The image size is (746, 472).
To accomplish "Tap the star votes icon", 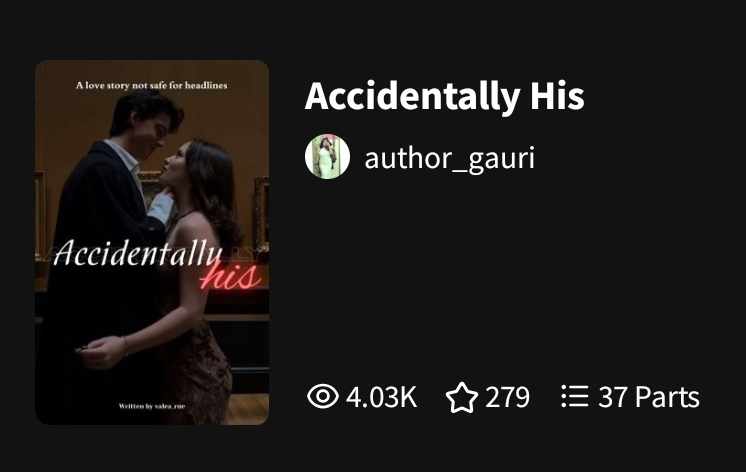I will coord(462,397).
